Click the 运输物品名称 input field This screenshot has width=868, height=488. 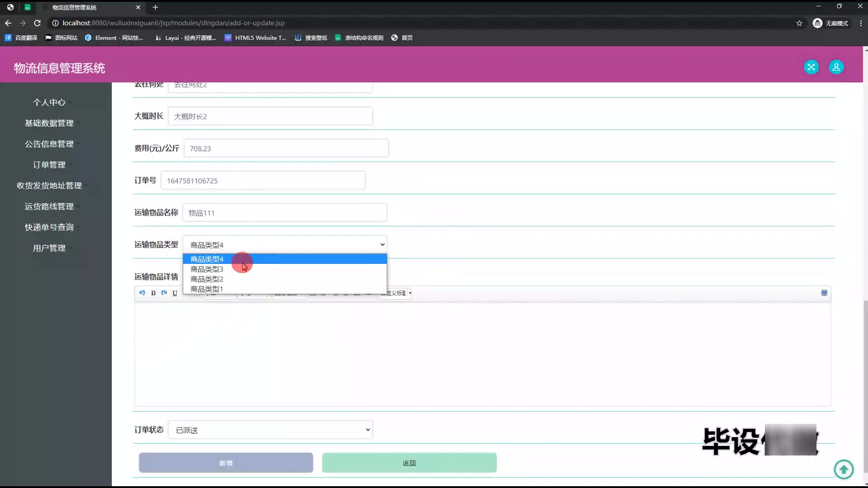pyautogui.click(x=285, y=212)
